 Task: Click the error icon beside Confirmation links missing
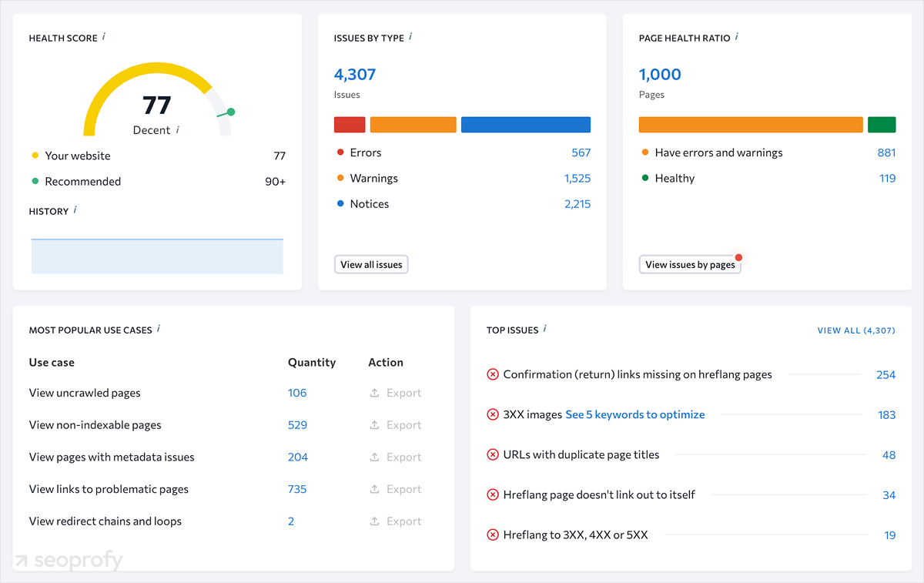[493, 374]
